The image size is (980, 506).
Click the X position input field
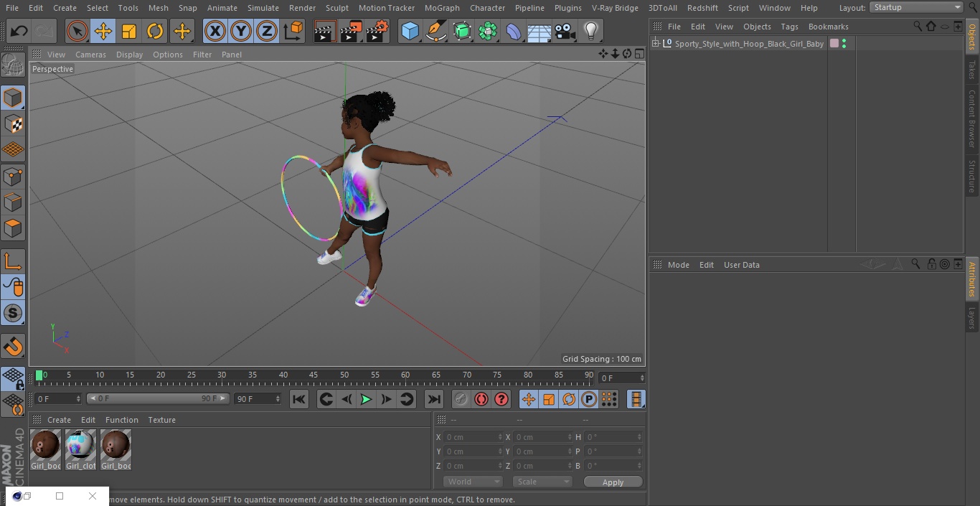[x=474, y=437]
